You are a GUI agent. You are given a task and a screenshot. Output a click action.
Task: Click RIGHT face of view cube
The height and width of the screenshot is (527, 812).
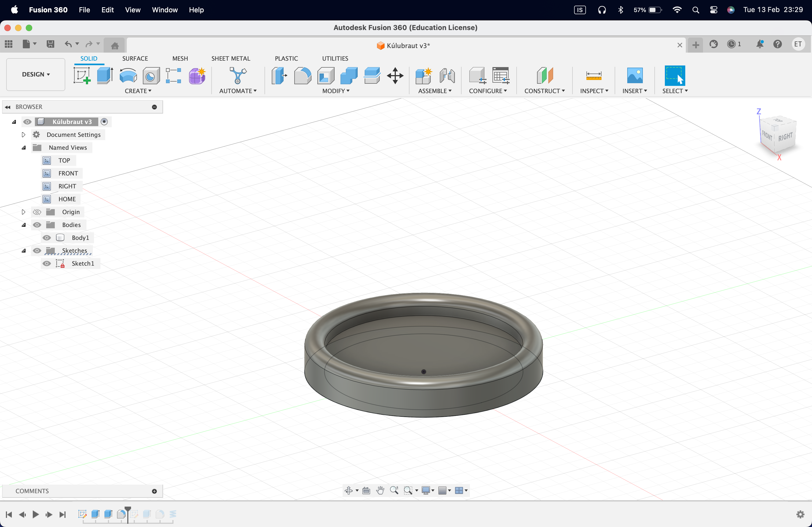[x=785, y=137]
